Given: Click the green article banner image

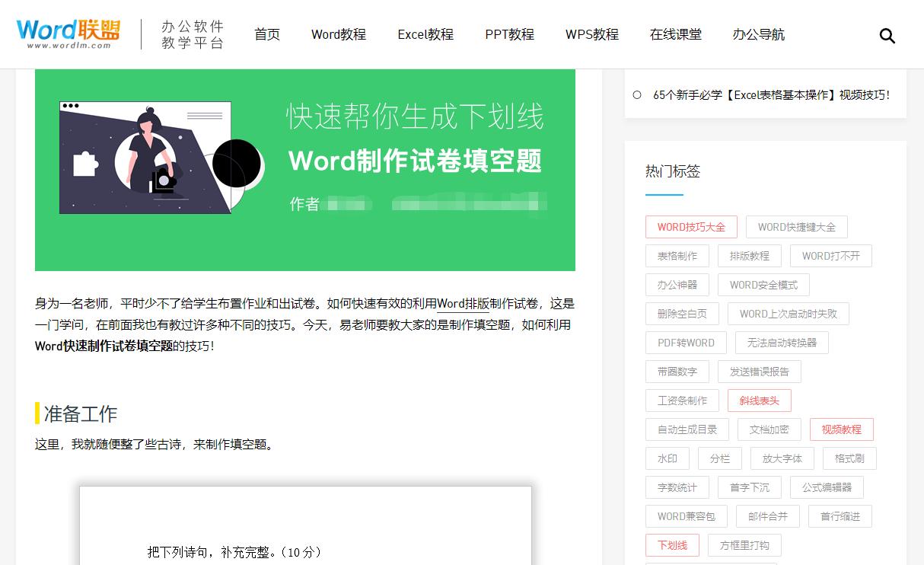Looking at the screenshot, I should (x=304, y=169).
